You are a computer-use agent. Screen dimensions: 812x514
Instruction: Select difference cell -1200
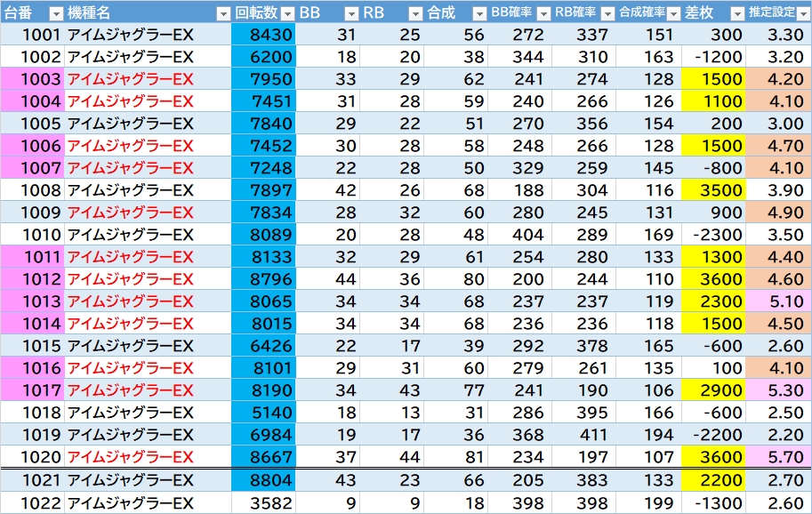point(713,56)
